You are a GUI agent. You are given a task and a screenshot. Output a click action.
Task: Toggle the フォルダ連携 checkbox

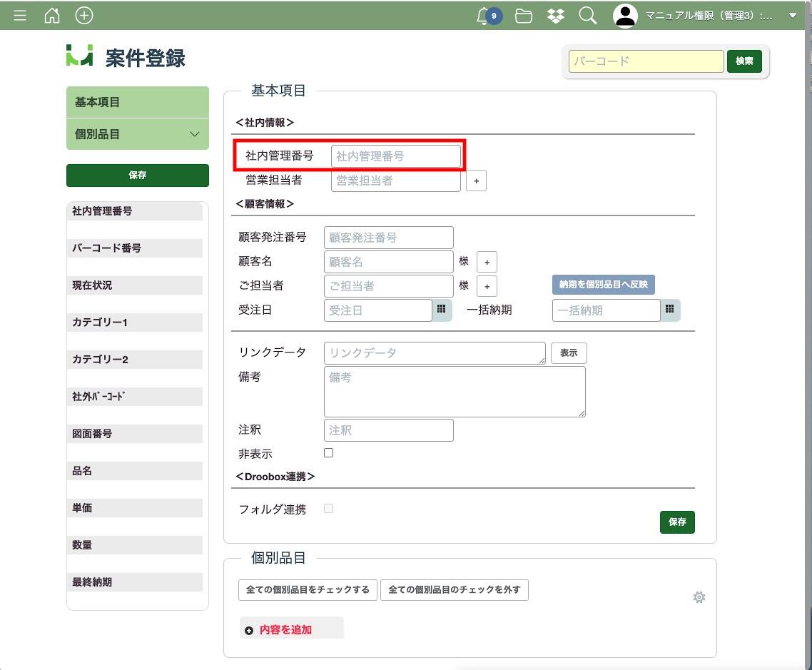(328, 509)
